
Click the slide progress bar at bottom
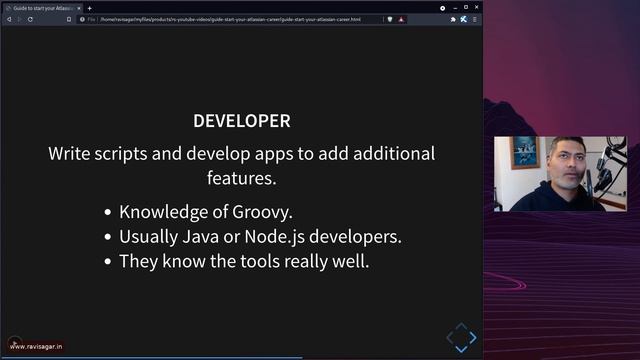pos(242,358)
